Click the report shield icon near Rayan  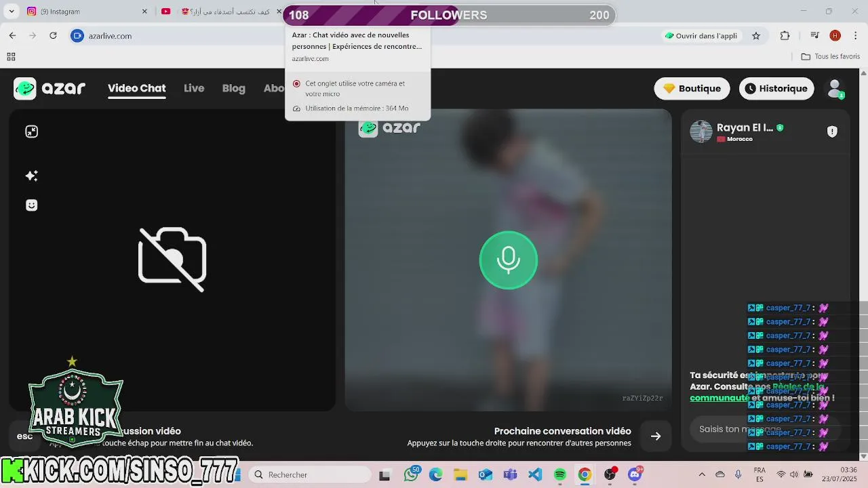(x=832, y=131)
